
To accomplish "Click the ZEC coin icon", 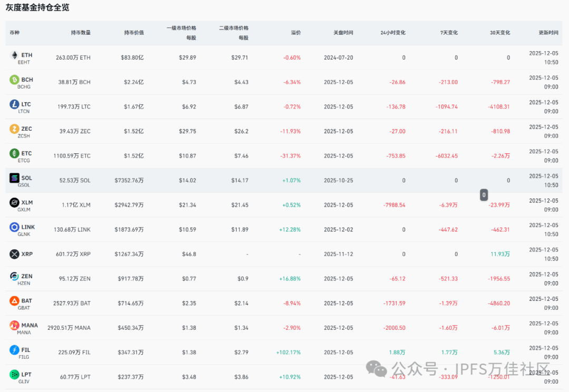I will [15, 129].
